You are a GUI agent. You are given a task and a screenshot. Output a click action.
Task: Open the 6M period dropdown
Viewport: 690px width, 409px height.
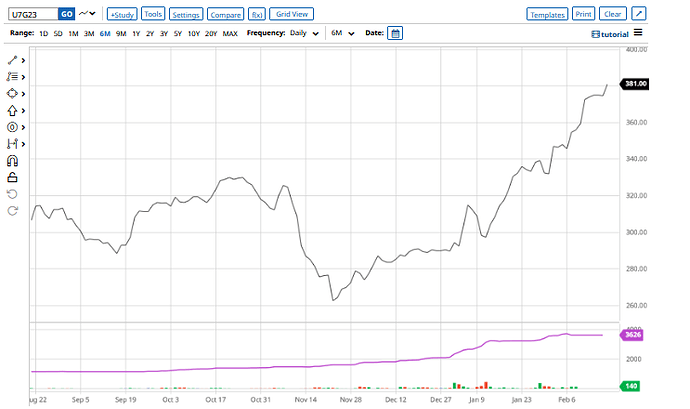[343, 33]
